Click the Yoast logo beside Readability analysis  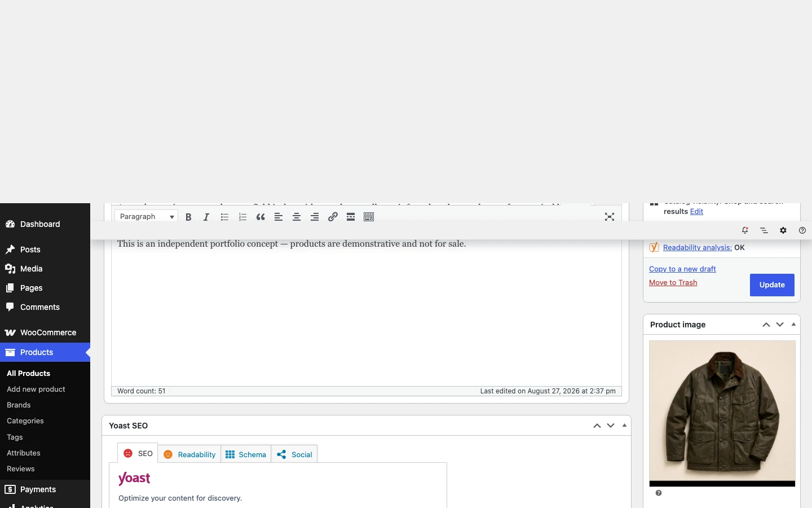(x=654, y=247)
